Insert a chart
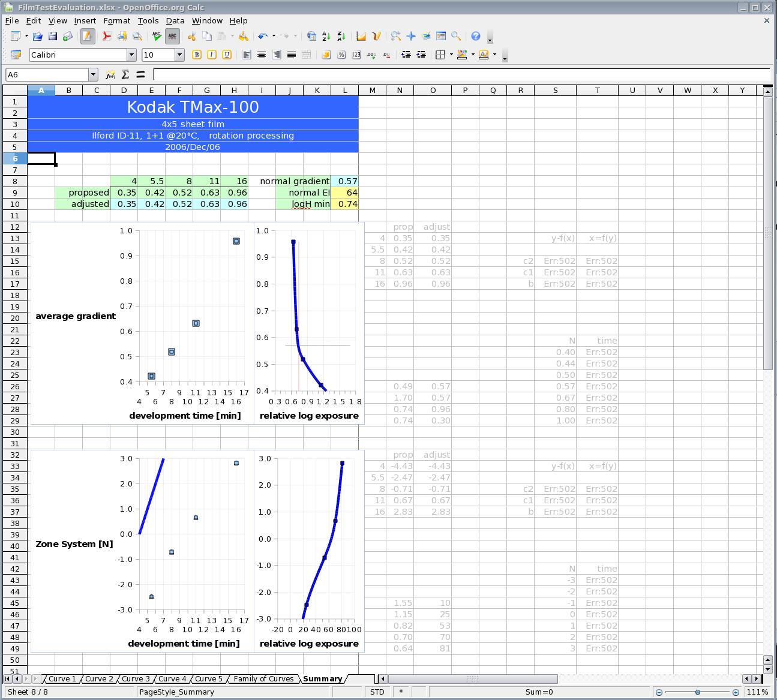 (361, 37)
